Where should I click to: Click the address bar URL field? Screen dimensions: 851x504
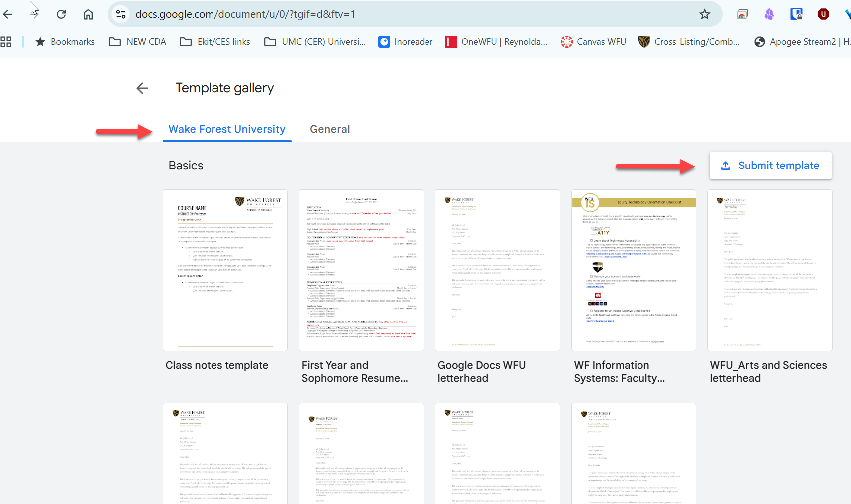pos(414,14)
